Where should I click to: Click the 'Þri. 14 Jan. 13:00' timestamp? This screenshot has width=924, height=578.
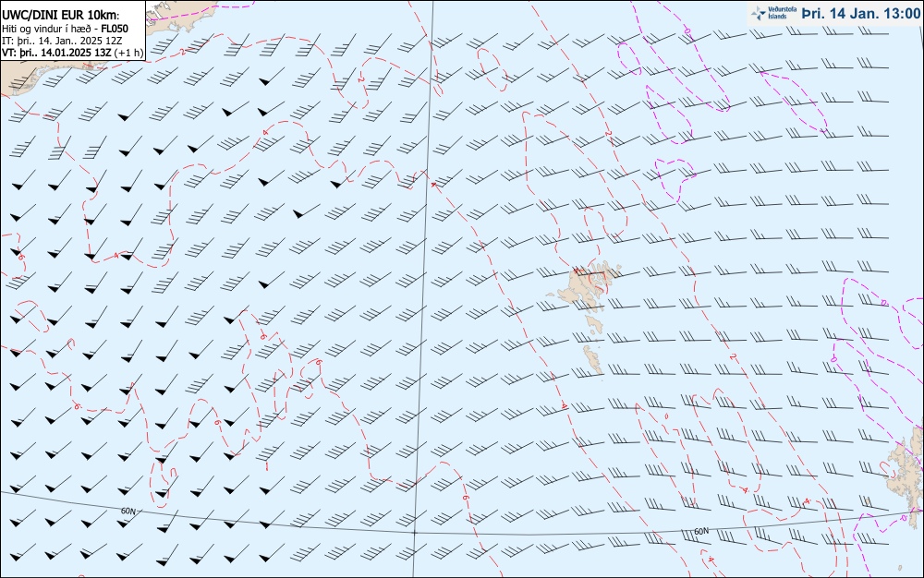[x=860, y=13]
